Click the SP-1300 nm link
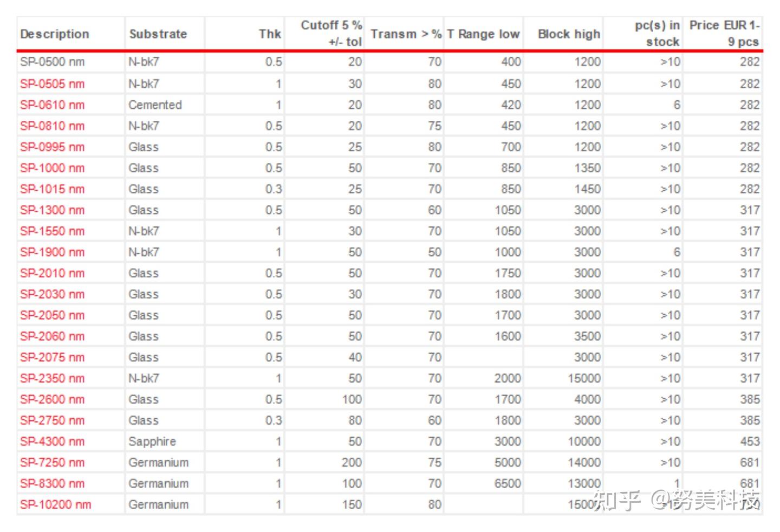The height and width of the screenshot is (532, 780). coord(52,210)
